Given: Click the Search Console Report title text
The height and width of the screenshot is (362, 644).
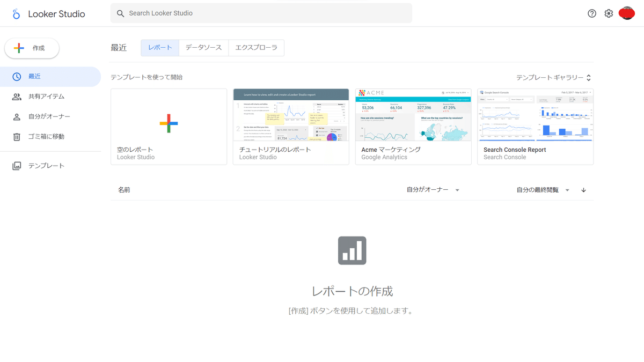Looking at the screenshot, I should click(x=515, y=150).
